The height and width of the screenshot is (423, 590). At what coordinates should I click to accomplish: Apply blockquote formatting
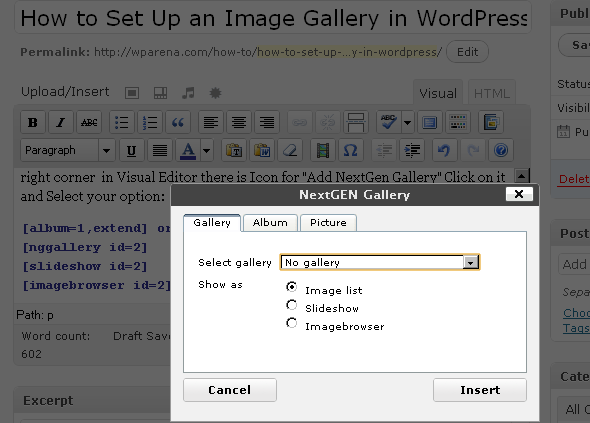coord(178,122)
